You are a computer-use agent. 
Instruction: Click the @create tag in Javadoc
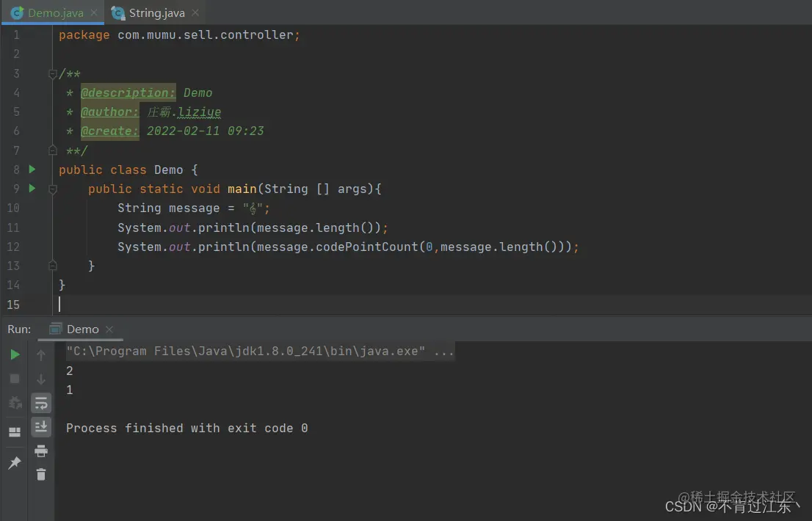coord(110,131)
